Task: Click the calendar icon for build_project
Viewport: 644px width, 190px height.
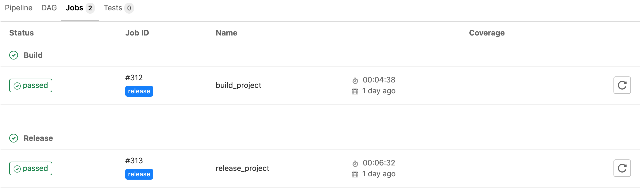Action: (x=355, y=91)
